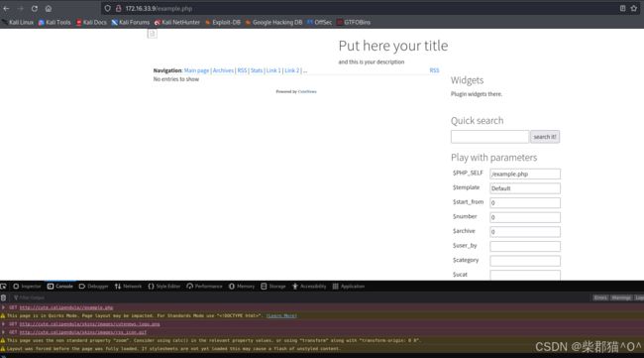Switch to the Accessibility devtools tab
The width and height of the screenshot is (644, 358).
tap(309, 286)
